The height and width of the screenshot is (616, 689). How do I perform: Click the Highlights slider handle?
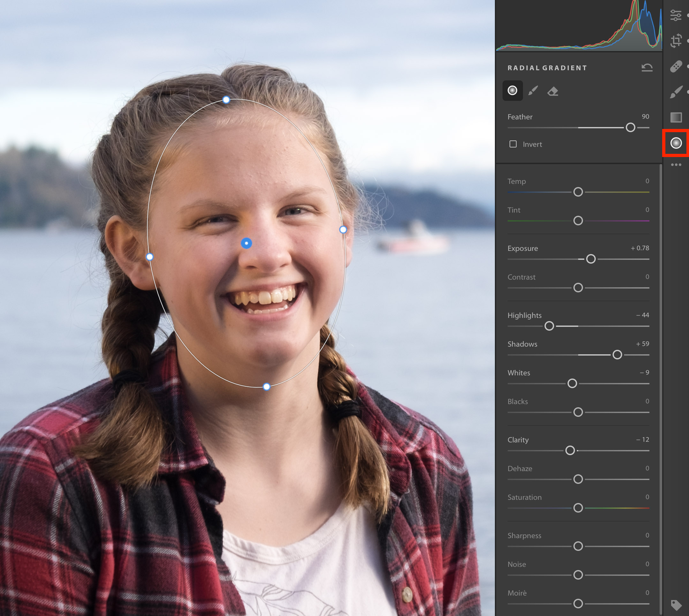(549, 326)
